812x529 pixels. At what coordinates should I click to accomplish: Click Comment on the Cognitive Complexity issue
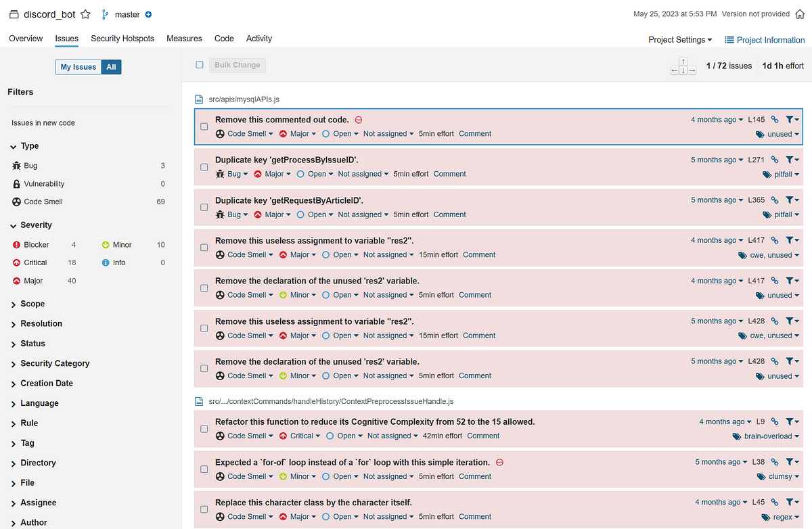pyautogui.click(x=483, y=436)
